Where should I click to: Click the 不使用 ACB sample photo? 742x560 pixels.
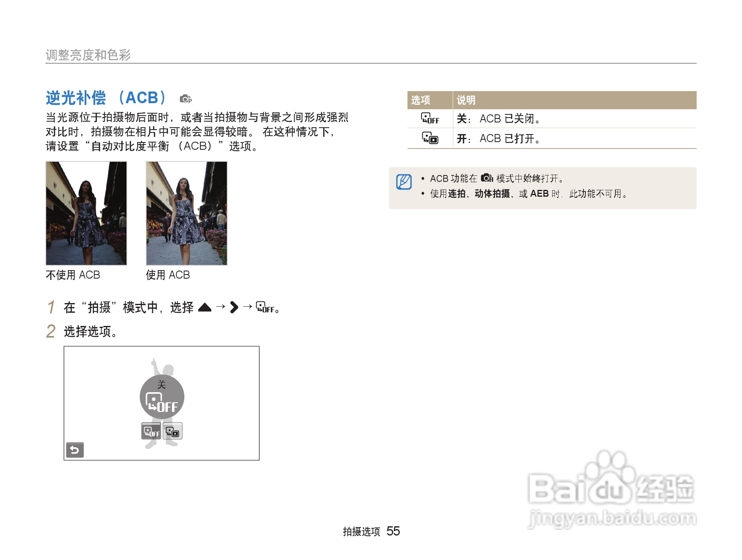pos(86,213)
